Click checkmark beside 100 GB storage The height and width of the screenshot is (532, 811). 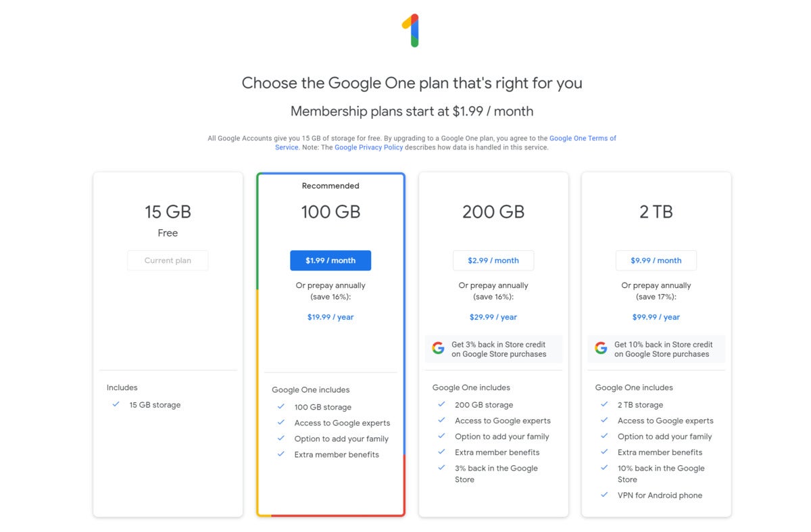[x=280, y=406]
